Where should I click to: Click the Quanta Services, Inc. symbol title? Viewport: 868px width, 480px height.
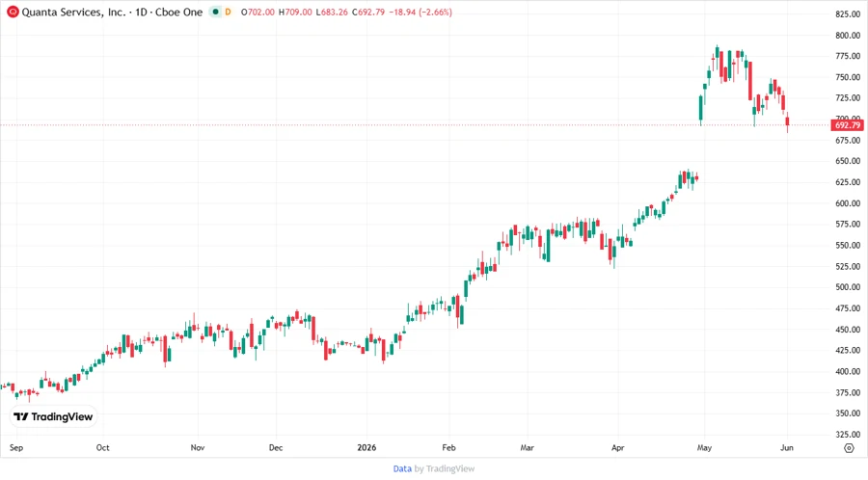(73, 12)
